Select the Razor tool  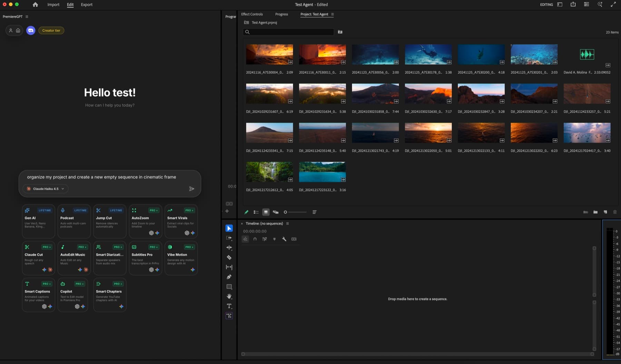coord(229,257)
